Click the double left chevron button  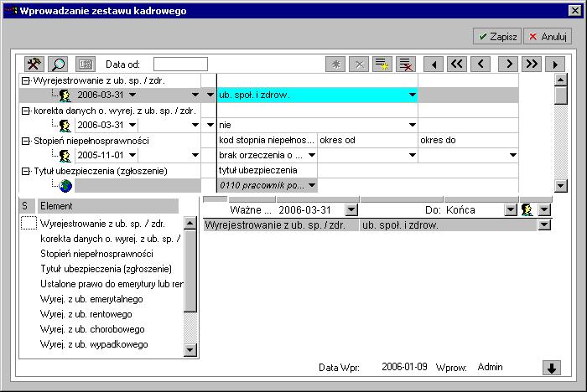(x=457, y=64)
